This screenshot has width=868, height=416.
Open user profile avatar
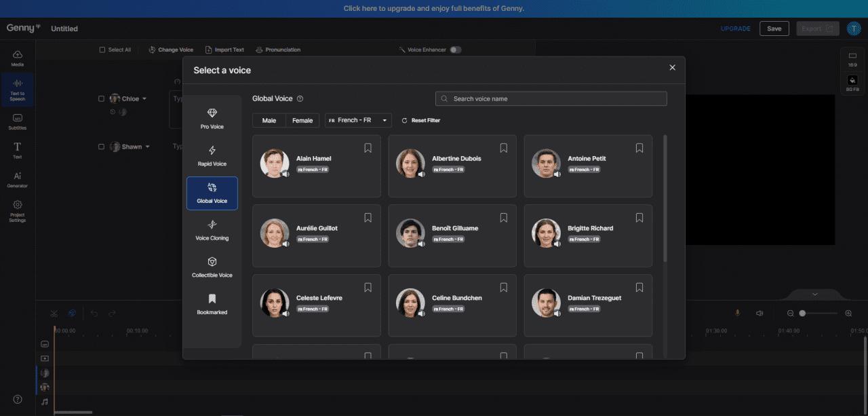pyautogui.click(x=853, y=29)
